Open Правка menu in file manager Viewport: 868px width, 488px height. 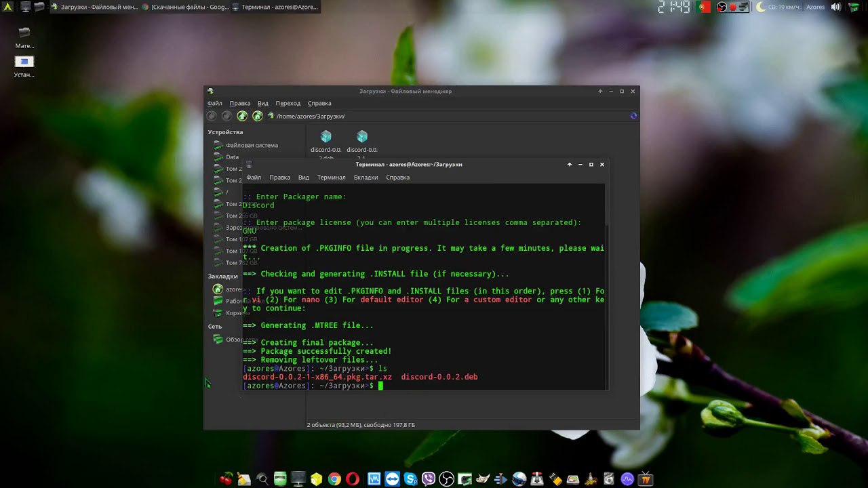pyautogui.click(x=240, y=103)
